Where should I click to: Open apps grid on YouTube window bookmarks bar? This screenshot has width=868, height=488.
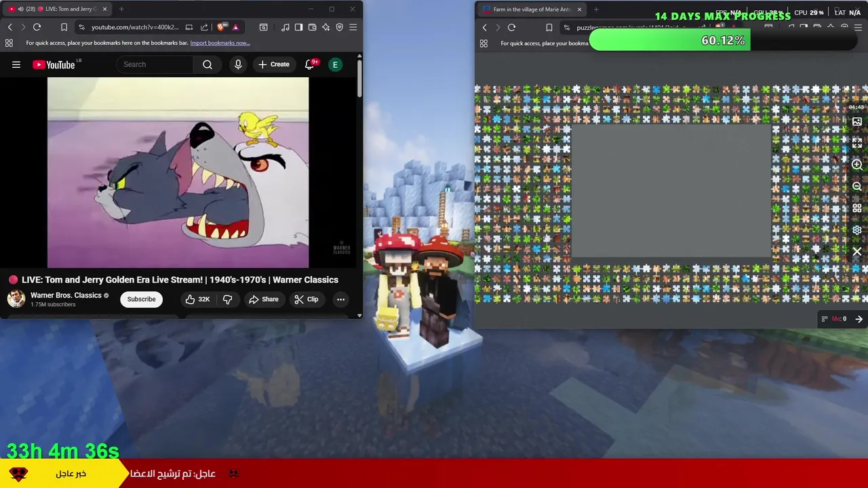[9, 43]
